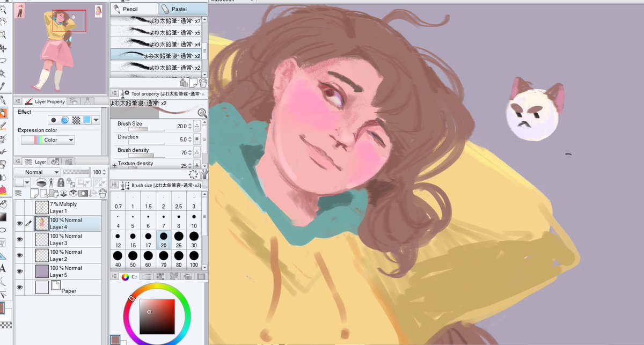Select the Decoration cake tool
The width and height of the screenshot is (644, 345).
pos(3,190)
